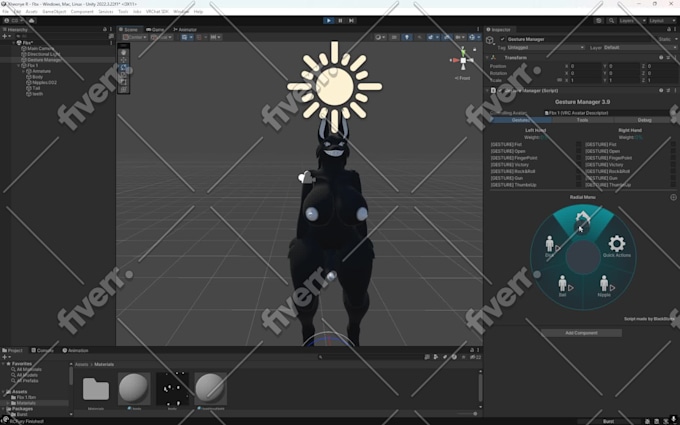Open the Nipple submenu in Radial Menu

pos(604,286)
